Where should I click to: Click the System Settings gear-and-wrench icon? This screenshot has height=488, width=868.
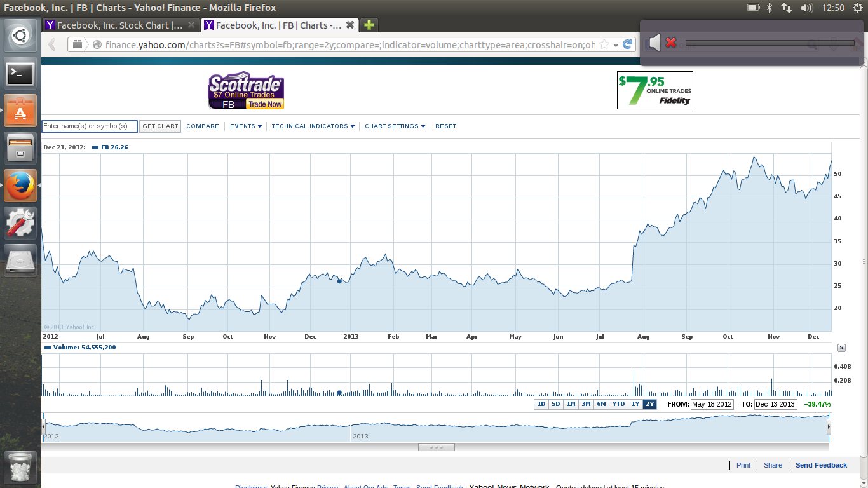pyautogui.click(x=20, y=223)
